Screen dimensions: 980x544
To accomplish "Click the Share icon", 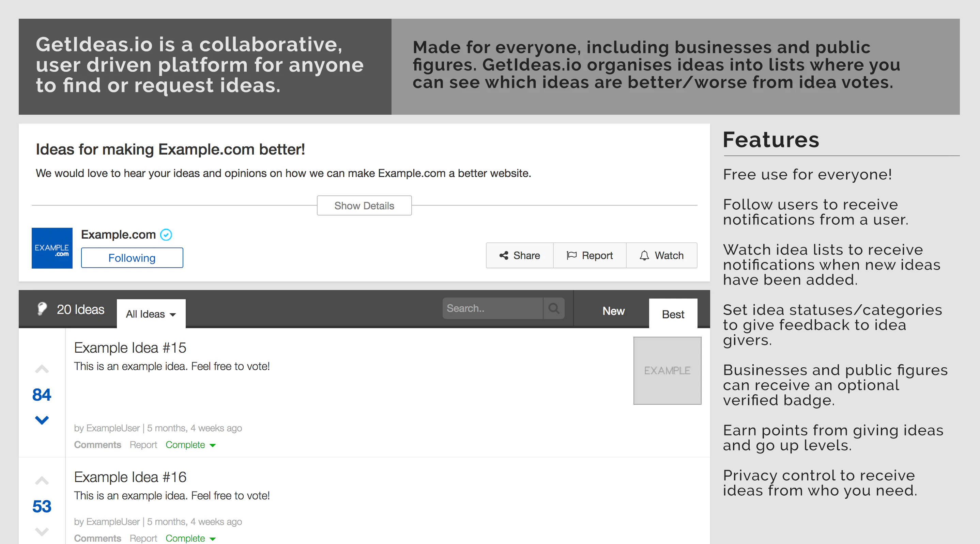I will (x=504, y=255).
